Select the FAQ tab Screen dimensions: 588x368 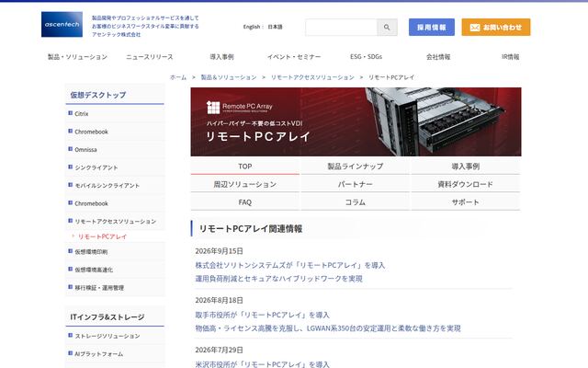pyautogui.click(x=245, y=202)
